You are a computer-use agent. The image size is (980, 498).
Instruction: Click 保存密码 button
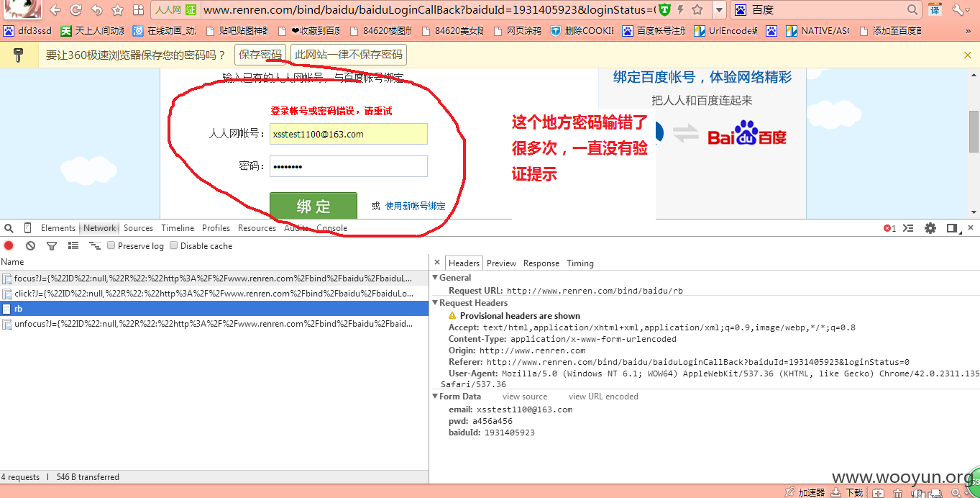[x=260, y=55]
